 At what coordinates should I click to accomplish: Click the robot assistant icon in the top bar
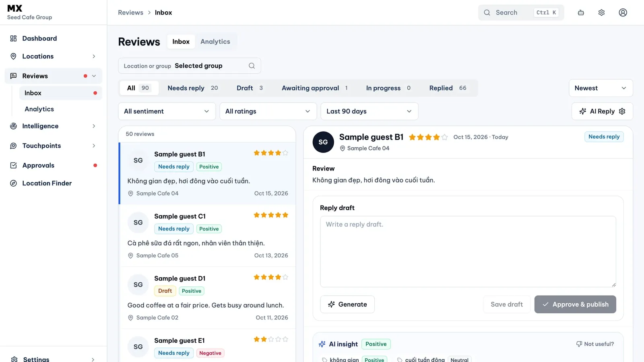tap(581, 12)
